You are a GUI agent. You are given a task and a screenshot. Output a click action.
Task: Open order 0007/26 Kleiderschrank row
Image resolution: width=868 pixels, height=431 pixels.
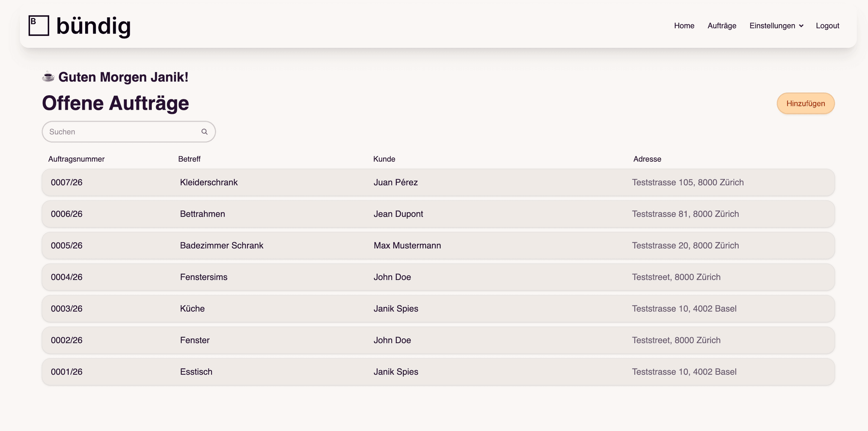pyautogui.click(x=438, y=182)
